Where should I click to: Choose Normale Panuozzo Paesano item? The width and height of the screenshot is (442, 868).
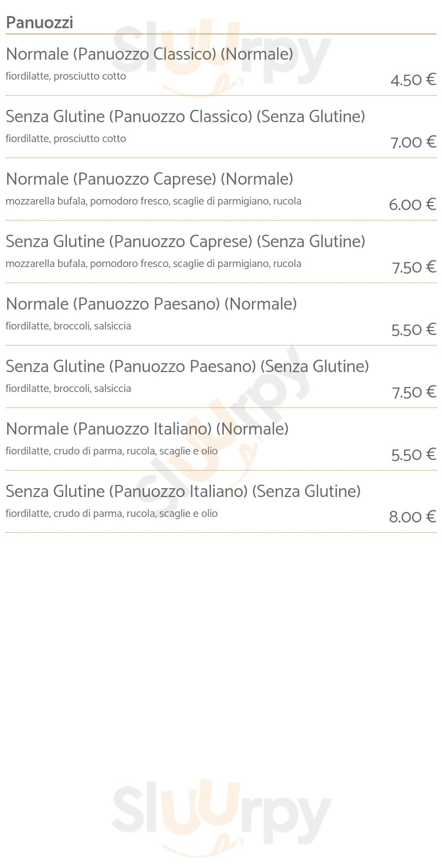pos(151,304)
